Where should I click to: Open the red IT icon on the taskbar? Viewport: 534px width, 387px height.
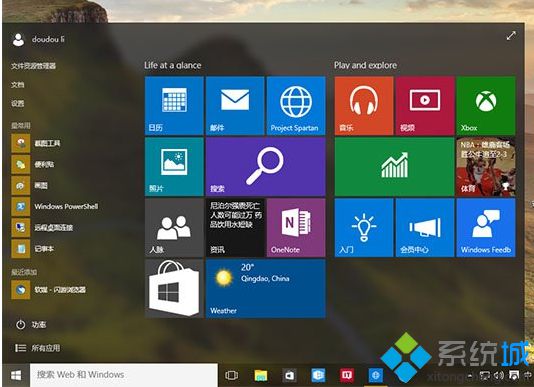coord(347,375)
